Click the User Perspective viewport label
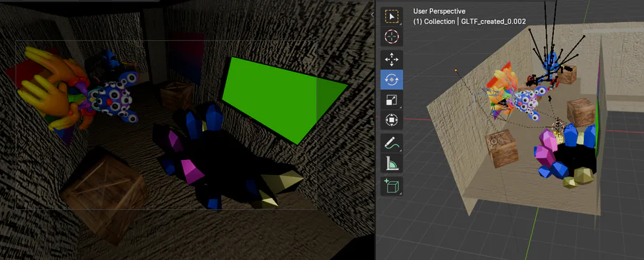 point(439,11)
